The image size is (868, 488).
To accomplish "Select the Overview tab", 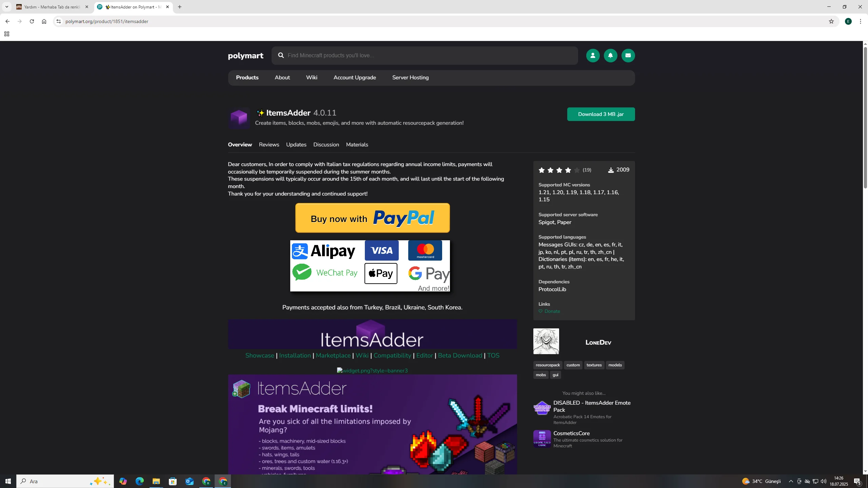I will pos(240,145).
